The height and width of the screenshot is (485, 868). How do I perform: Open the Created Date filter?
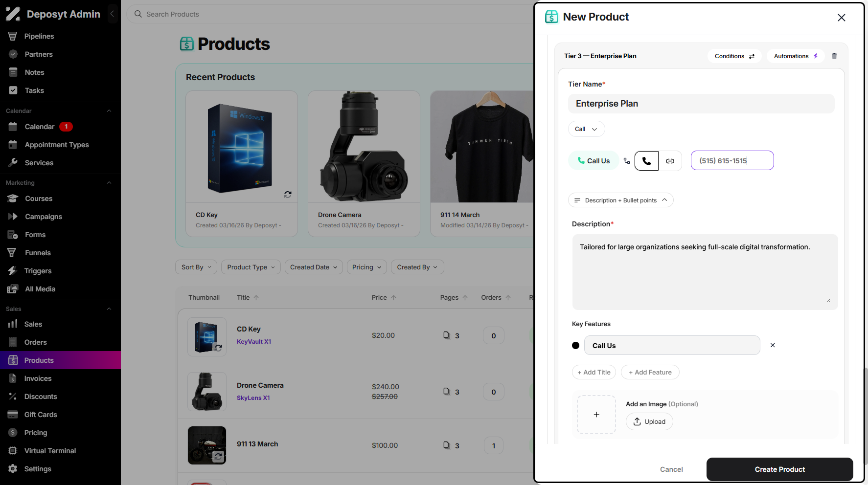[314, 267]
